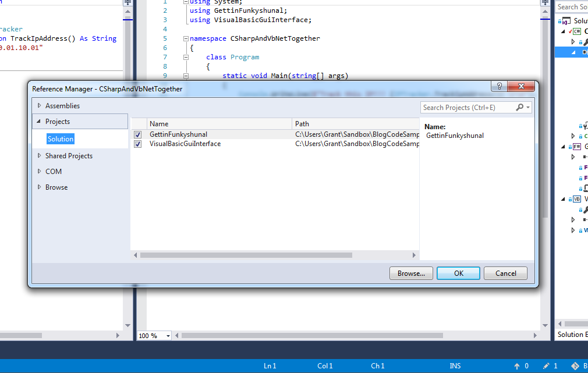Click the Search Projects magnifier icon

[x=519, y=108]
